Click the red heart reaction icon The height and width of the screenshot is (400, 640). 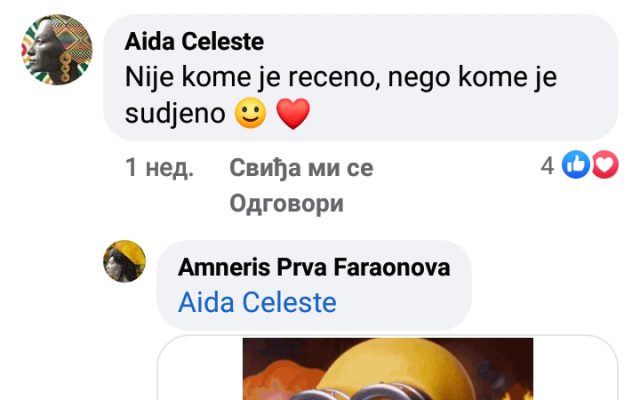(605, 164)
